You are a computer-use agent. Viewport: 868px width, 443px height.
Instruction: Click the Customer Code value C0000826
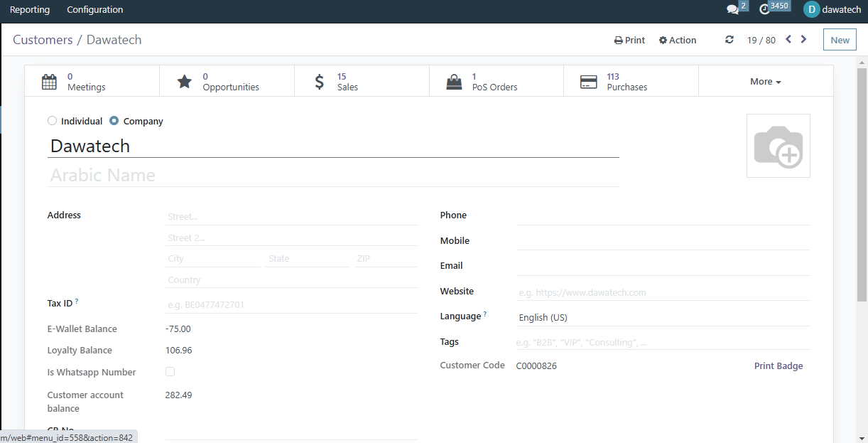536,366
